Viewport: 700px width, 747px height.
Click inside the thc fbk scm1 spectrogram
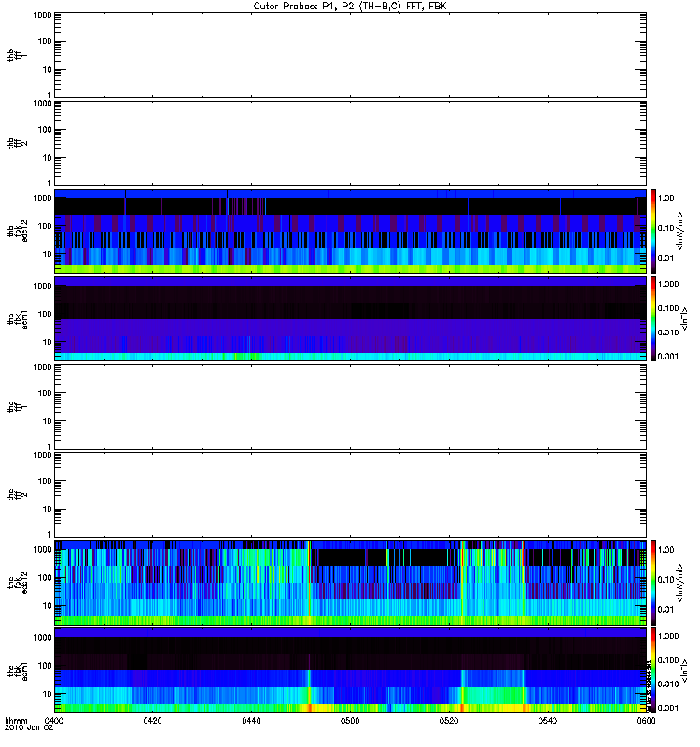350,669
